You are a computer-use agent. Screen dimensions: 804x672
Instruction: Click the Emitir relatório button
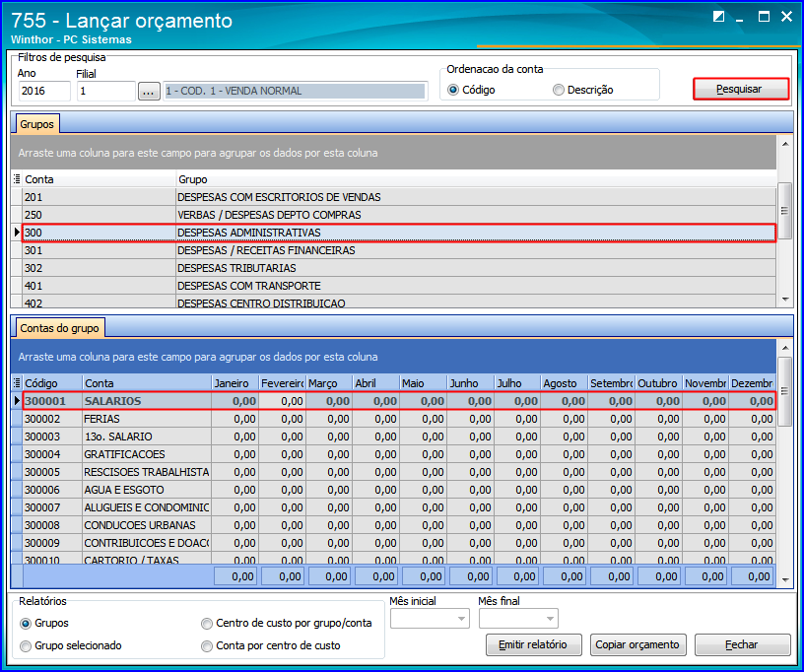[x=534, y=644]
